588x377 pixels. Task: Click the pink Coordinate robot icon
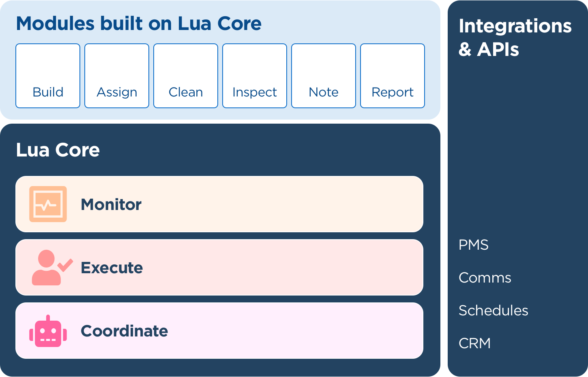pyautogui.click(x=48, y=331)
